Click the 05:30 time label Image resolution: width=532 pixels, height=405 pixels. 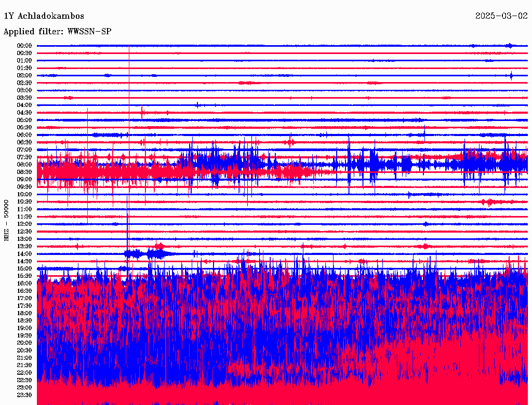point(24,128)
